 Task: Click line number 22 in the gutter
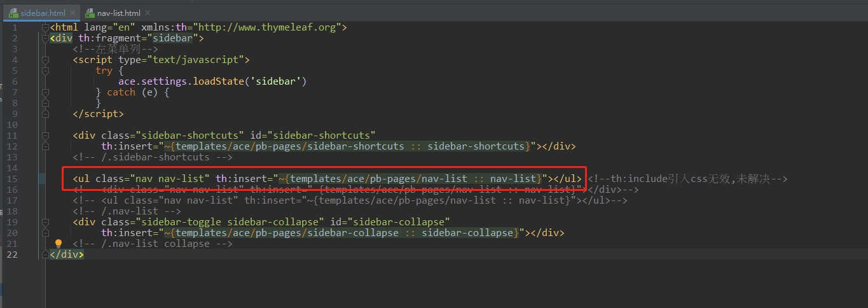pos(12,255)
